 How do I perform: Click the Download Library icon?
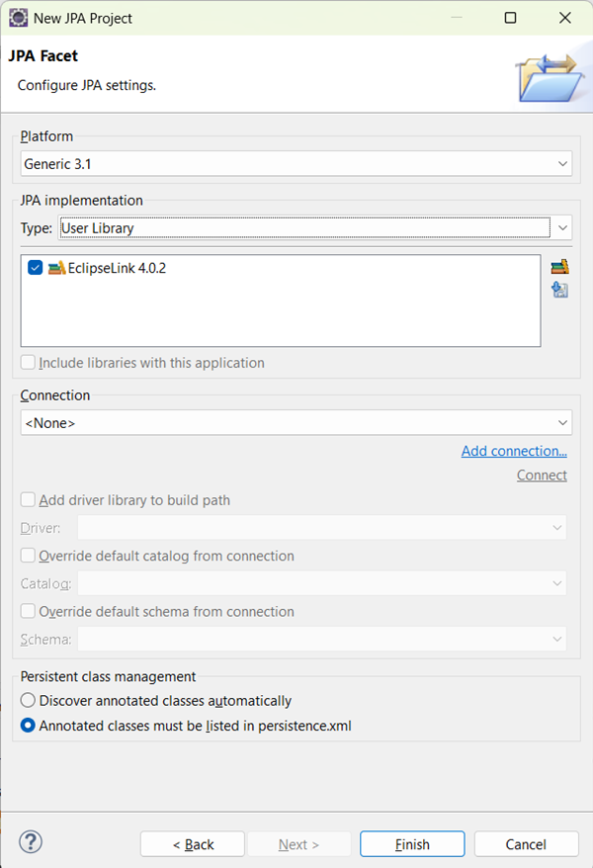[x=559, y=290]
